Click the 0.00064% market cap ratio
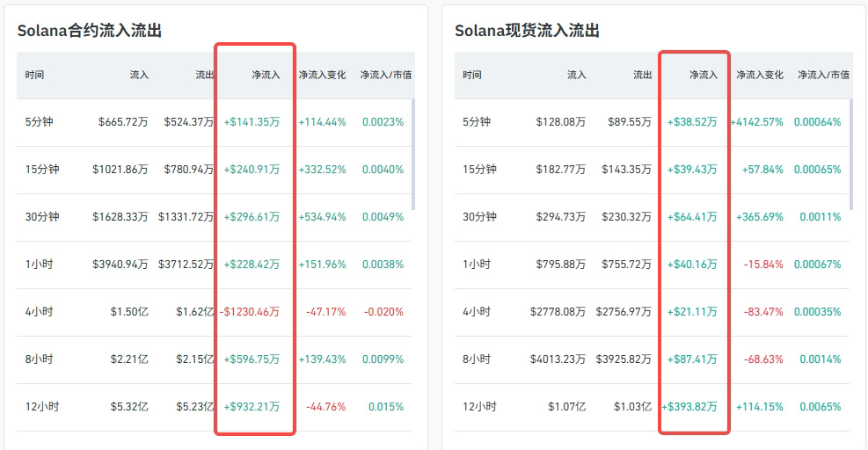This screenshot has width=868, height=450. (818, 122)
